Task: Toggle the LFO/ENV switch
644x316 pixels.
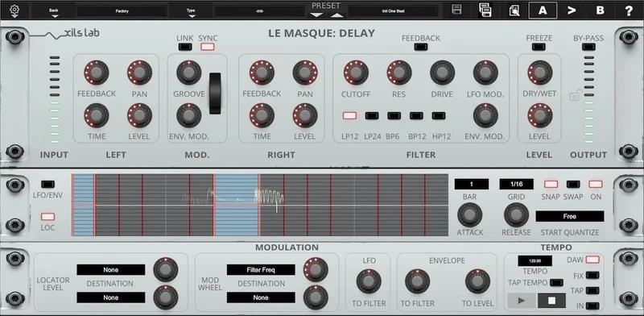Action: pyautogui.click(x=47, y=184)
